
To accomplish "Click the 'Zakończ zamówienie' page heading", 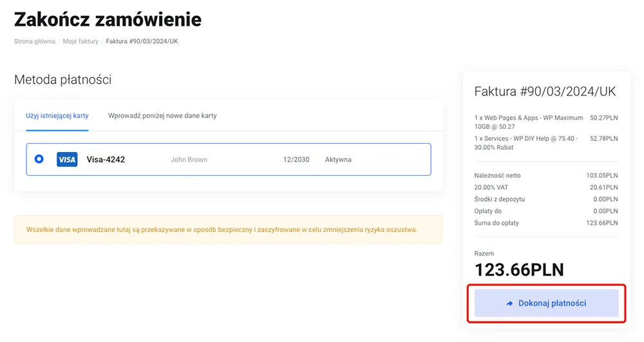I will point(108,19).
